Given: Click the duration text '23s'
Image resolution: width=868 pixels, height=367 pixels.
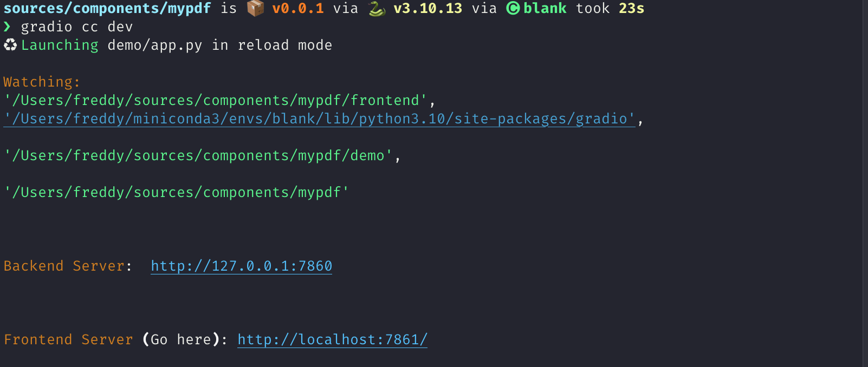Looking at the screenshot, I should 632,8.
